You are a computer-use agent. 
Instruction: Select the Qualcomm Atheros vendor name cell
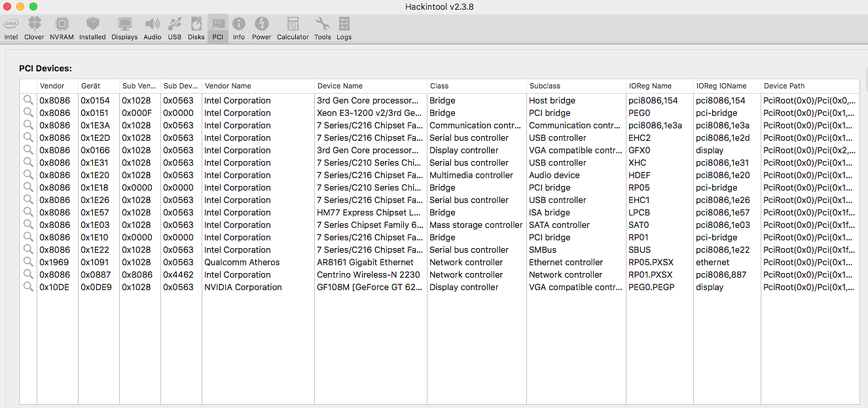[242, 262]
